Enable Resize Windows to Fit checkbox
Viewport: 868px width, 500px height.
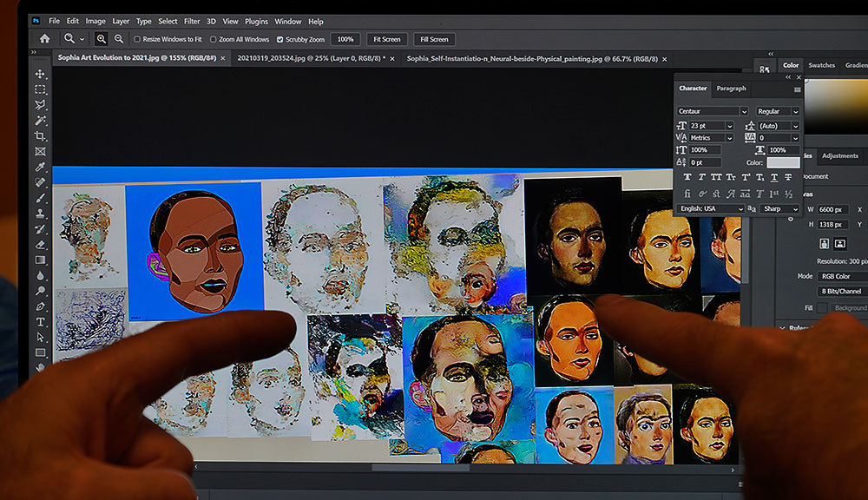[137, 39]
